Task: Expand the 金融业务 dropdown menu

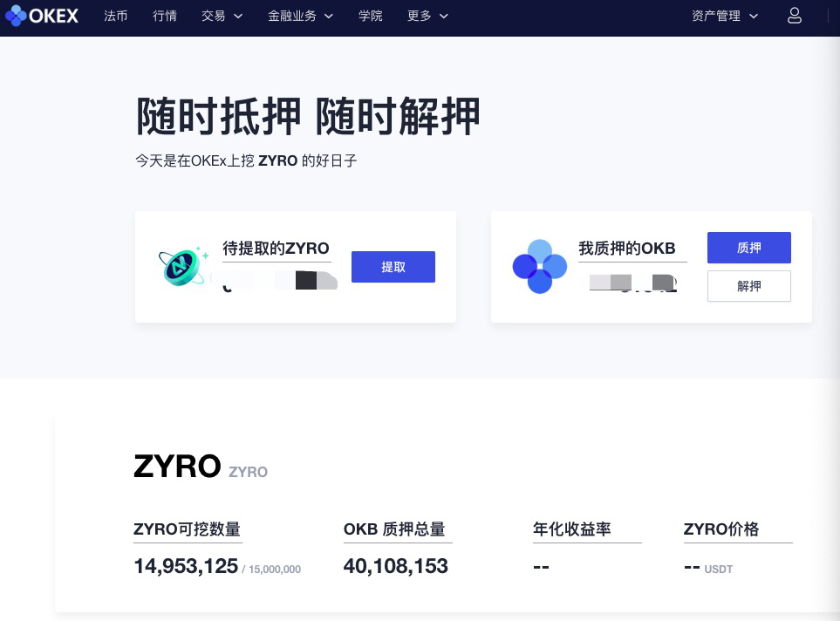Action: click(300, 16)
